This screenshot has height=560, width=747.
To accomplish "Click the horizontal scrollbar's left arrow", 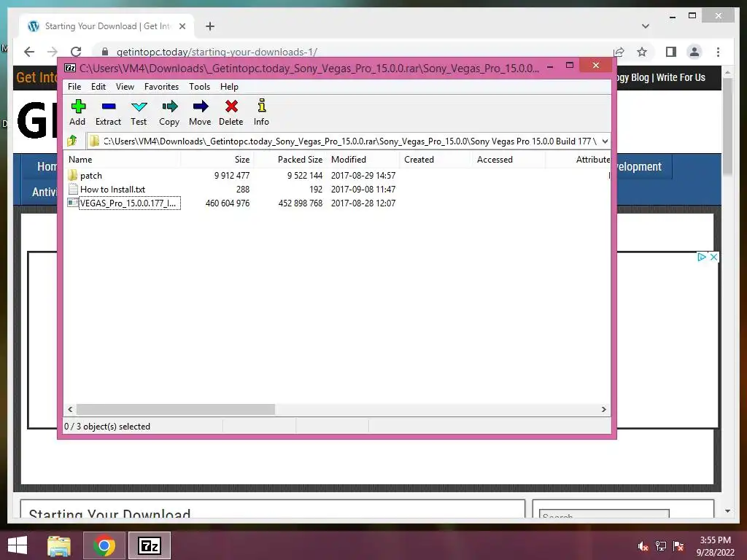I will 71,409.
